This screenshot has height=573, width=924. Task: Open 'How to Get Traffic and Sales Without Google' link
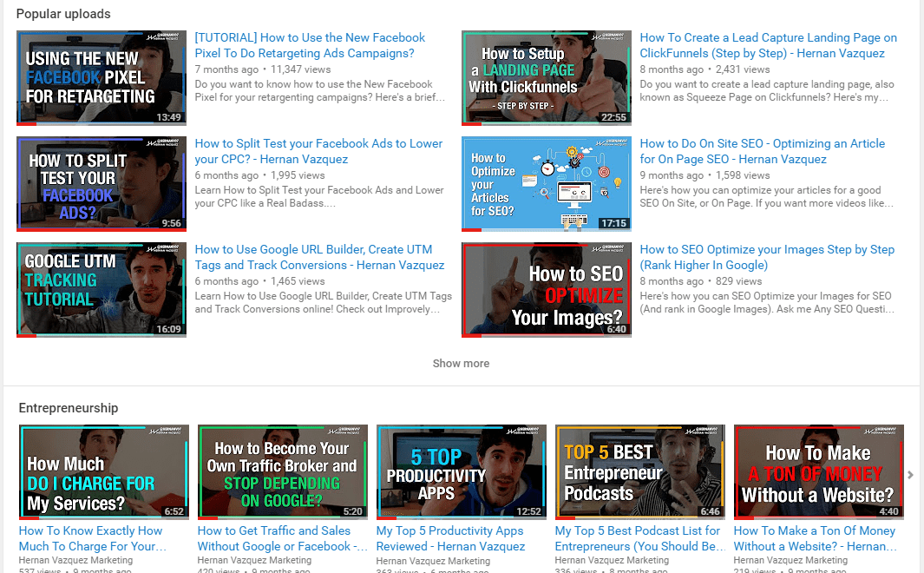(x=282, y=539)
